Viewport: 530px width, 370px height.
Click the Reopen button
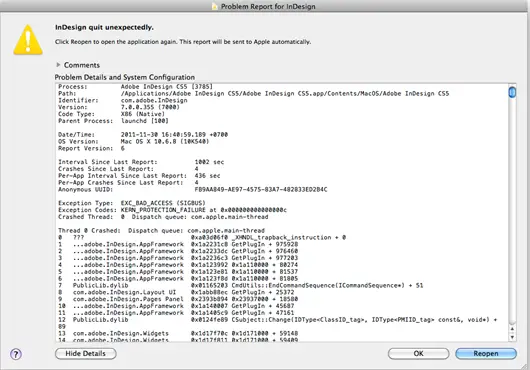click(486, 353)
